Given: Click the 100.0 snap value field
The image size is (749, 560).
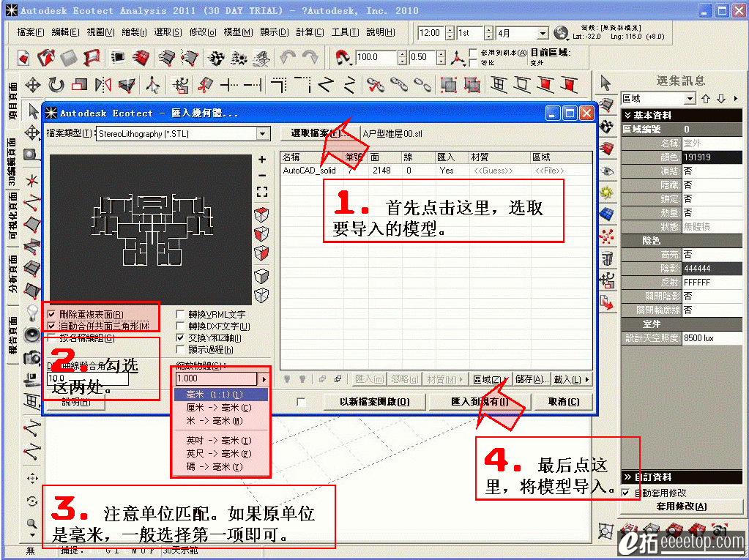Looking at the screenshot, I should tap(376, 57).
